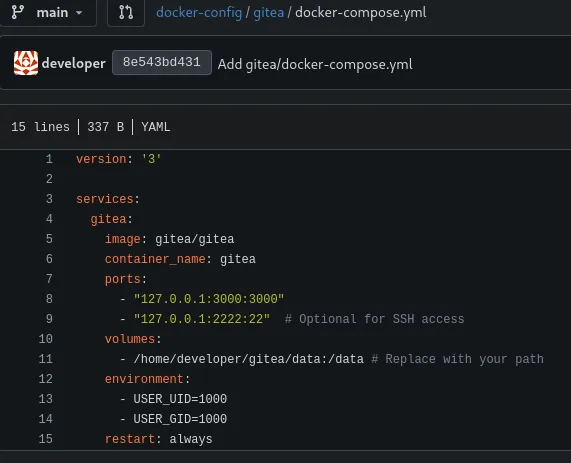Open the 'Add gitea/docker-compose.yml' commit message
The image size is (571, 463).
point(315,64)
